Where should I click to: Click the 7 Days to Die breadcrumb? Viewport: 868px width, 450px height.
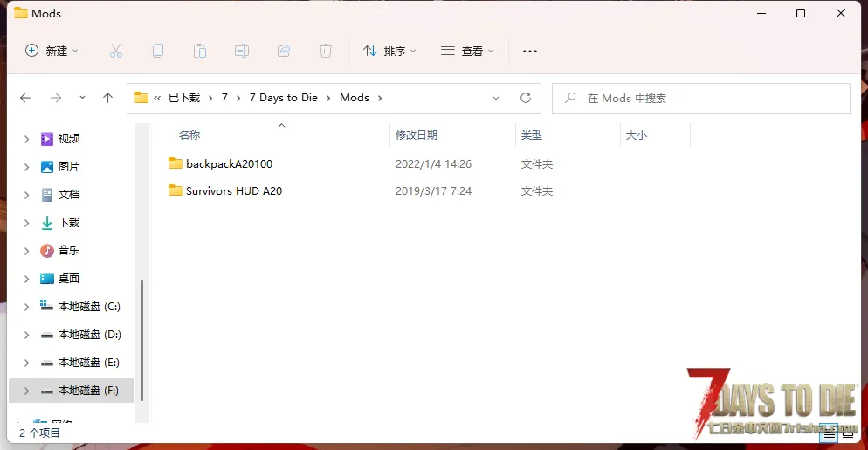click(x=283, y=98)
